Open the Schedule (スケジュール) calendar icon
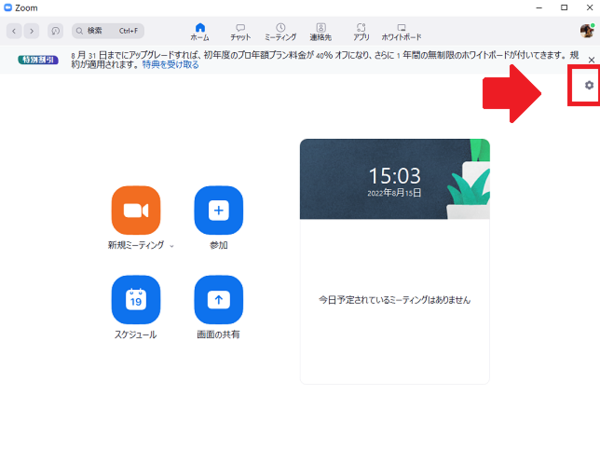Screen dimensions: 600x450 136,299
